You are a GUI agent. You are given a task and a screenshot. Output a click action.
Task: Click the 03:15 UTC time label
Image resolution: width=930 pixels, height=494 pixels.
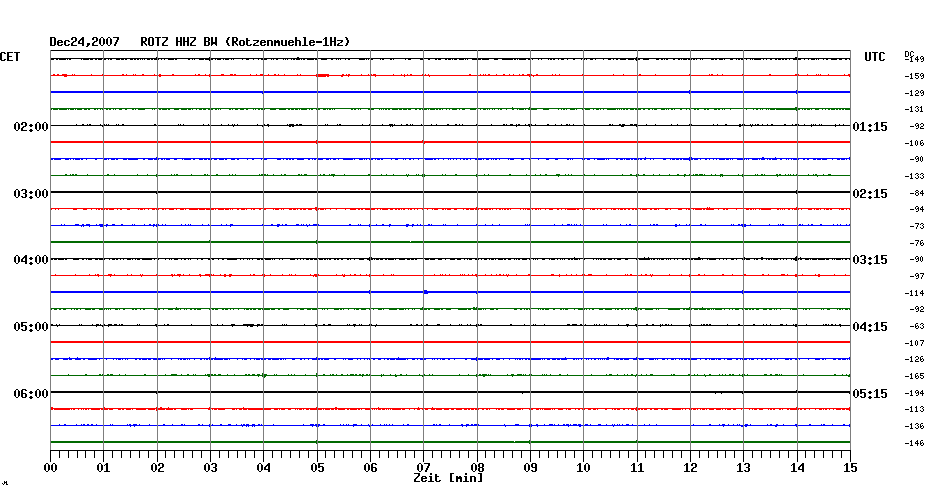click(870, 260)
